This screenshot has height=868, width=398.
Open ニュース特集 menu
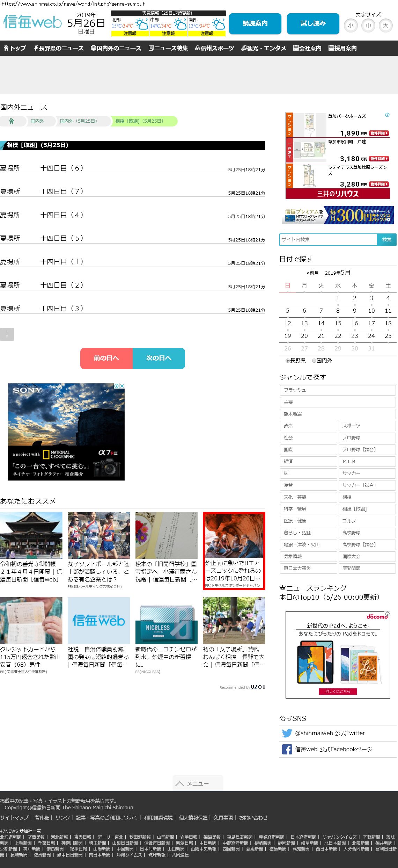click(168, 48)
